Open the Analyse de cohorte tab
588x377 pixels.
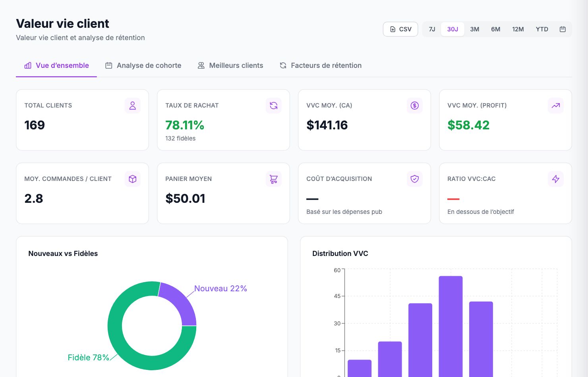pos(143,65)
